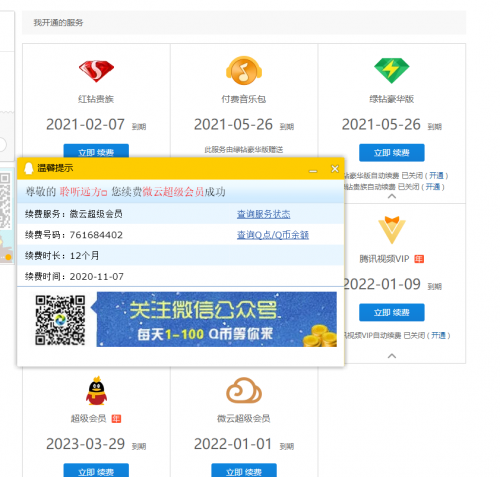Click the red 年 badge beside 超级会员

[116, 419]
